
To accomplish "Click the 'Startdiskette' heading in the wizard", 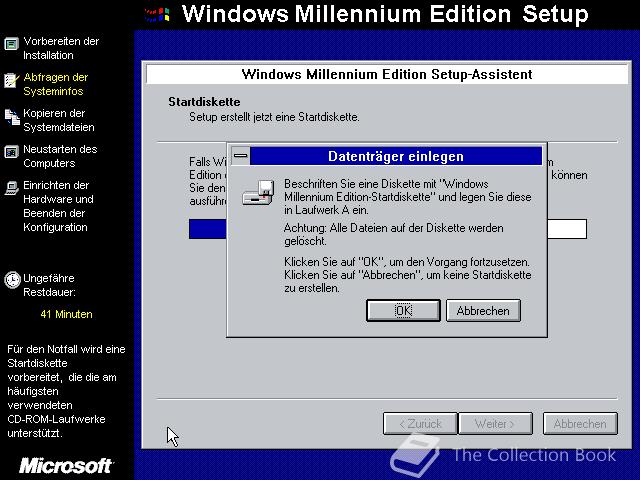I will [204, 102].
